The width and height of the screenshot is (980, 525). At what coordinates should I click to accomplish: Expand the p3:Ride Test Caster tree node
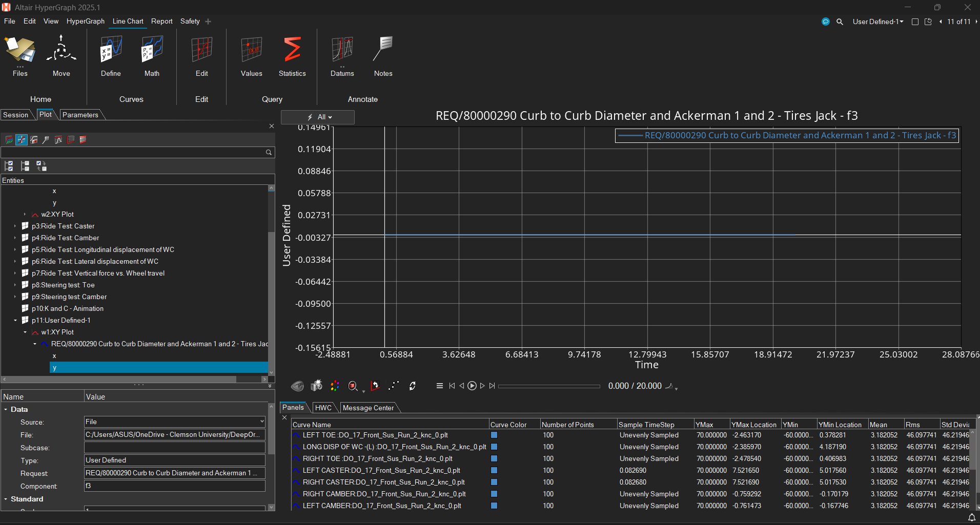tap(15, 226)
